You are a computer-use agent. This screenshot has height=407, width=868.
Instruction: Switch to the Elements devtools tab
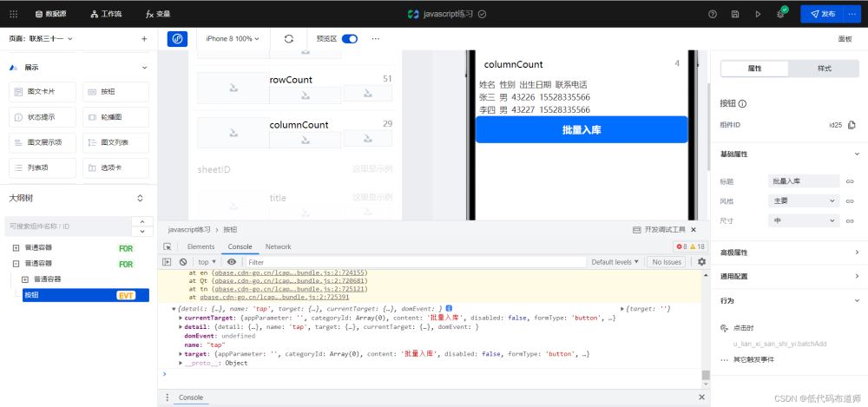201,247
